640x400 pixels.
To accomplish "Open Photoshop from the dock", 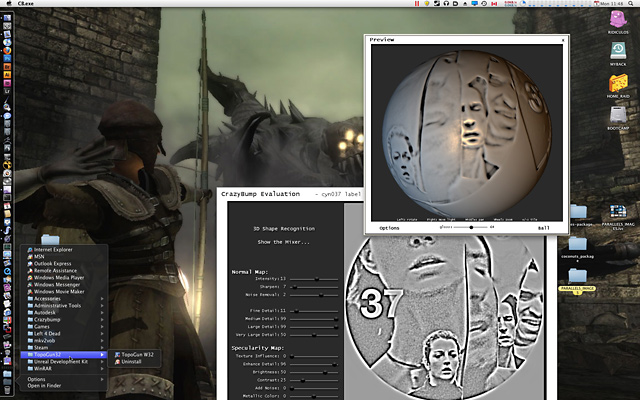I will pos(7,58).
